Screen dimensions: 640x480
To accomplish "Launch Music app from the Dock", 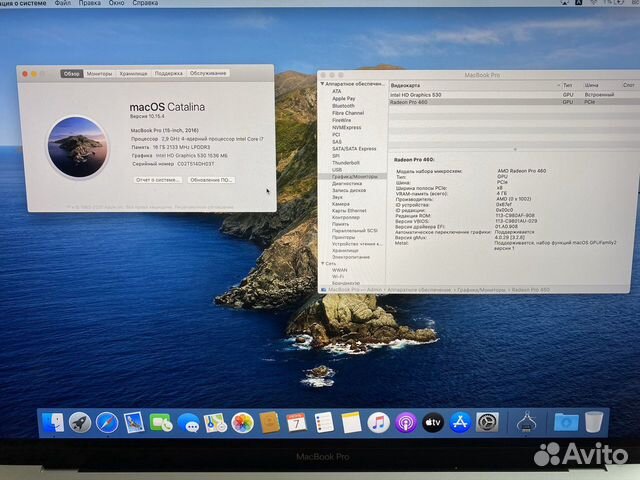I will click(378, 422).
